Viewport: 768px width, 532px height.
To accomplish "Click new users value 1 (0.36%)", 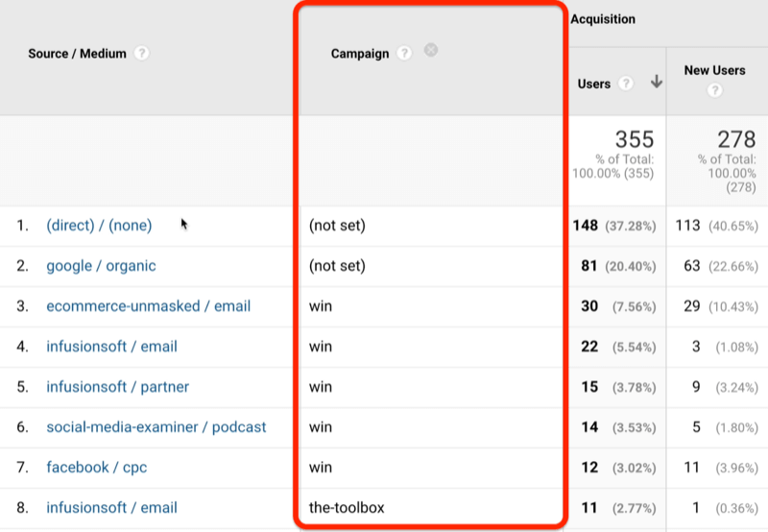I will click(725, 508).
